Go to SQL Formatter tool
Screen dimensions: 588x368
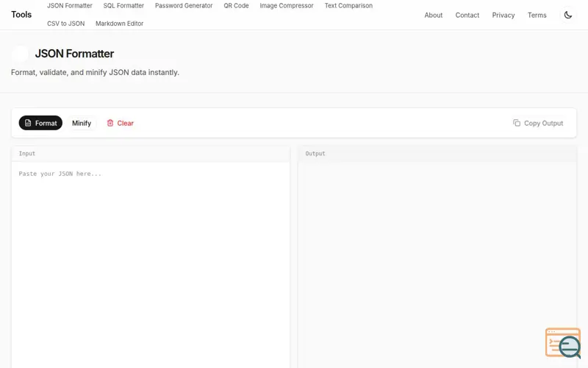coord(123,6)
